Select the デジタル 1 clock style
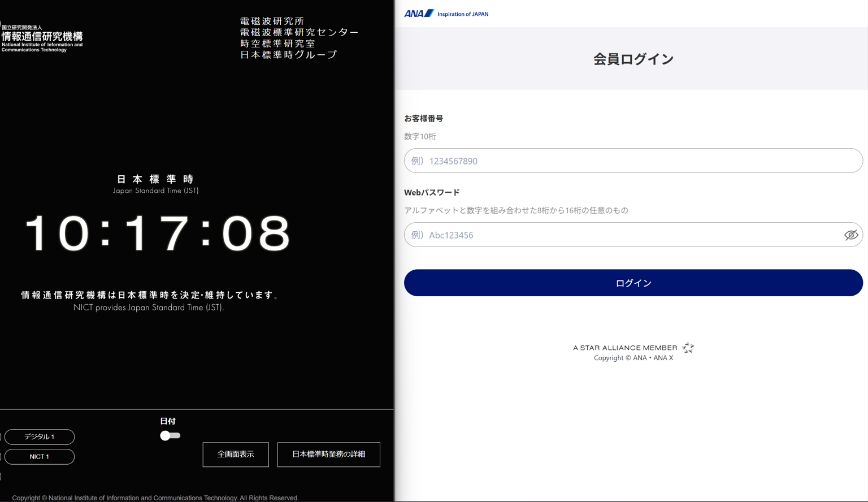 [x=39, y=436]
